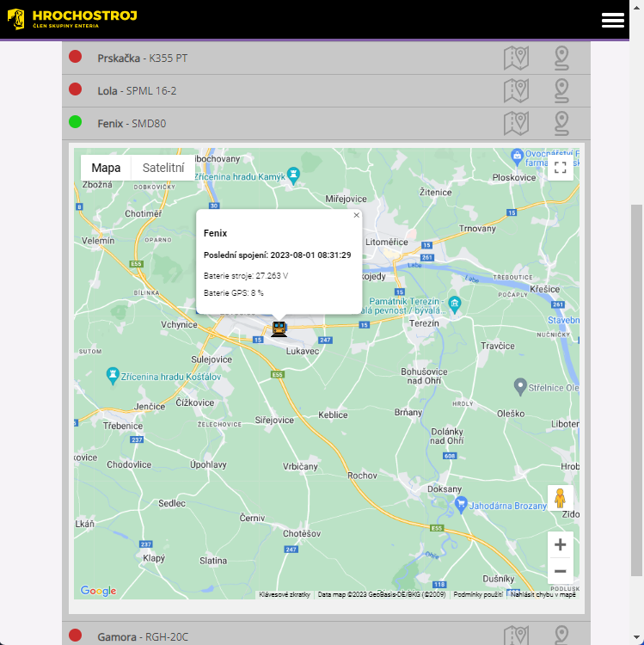Viewport: 644px width, 645px height.
Task: Open map icon for Lola row
Action: [x=516, y=90]
